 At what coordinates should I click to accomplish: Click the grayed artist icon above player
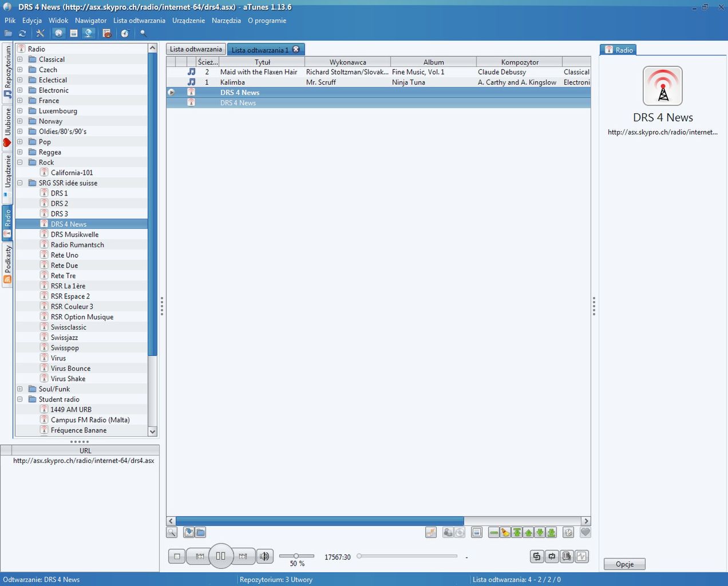click(448, 532)
